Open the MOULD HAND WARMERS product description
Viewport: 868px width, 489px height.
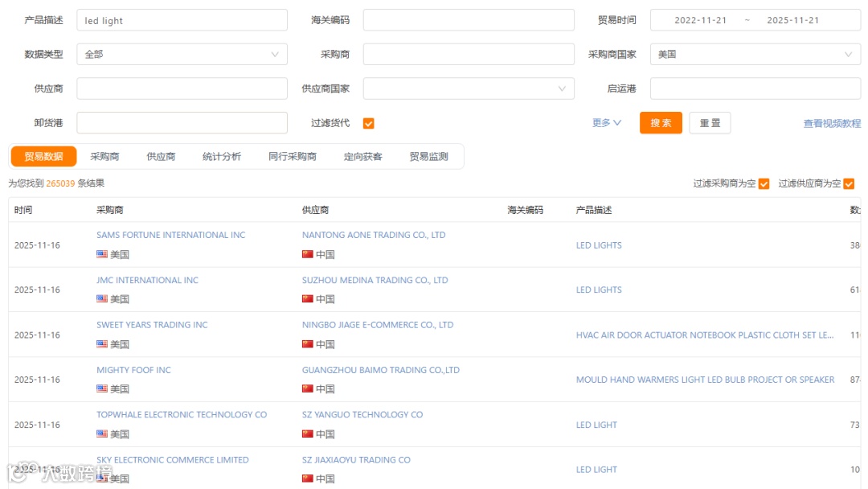click(x=706, y=380)
